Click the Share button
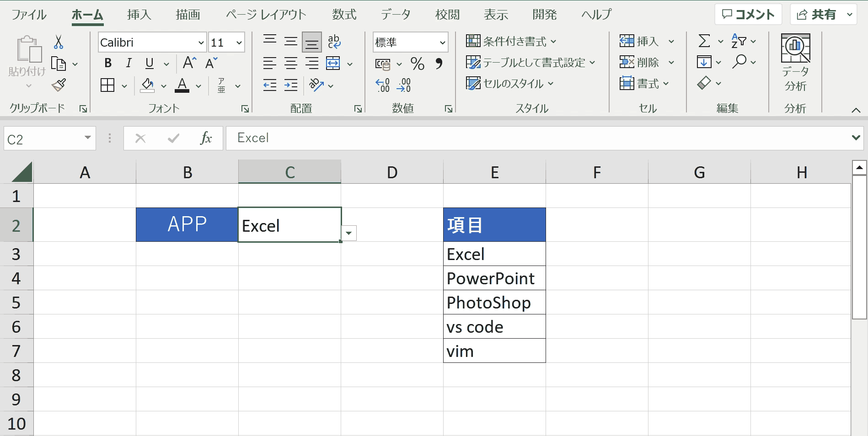Viewport: 868px width, 436px height. tap(816, 15)
